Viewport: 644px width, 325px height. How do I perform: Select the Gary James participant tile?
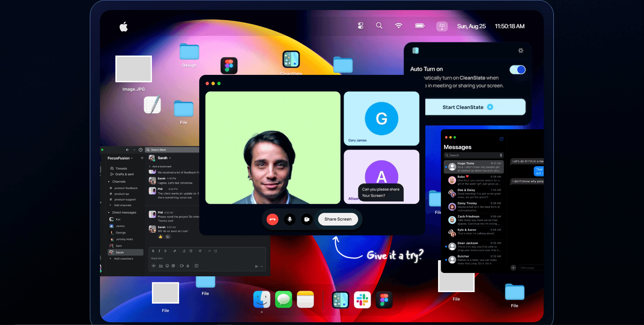tap(381, 119)
